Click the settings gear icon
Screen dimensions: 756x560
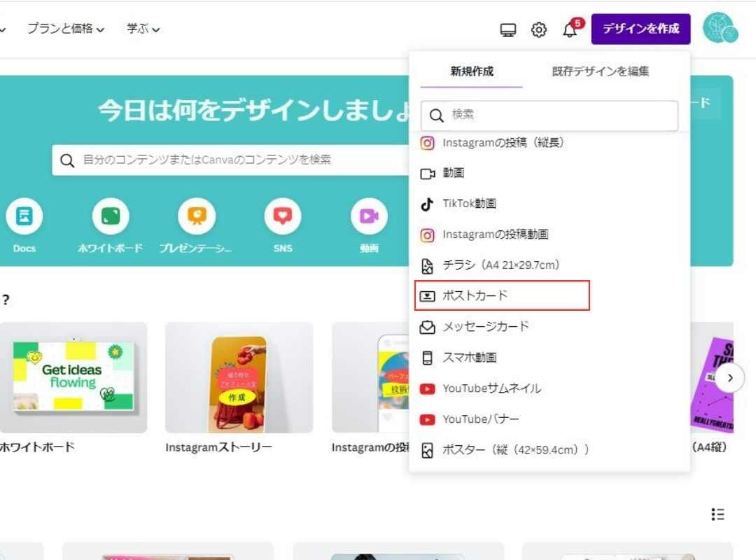pos(538,29)
